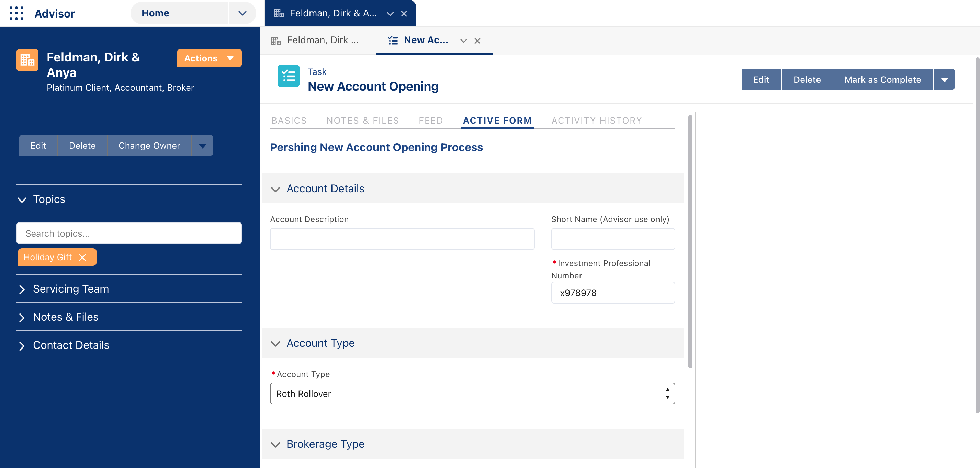Click the Search topics field
Image resolution: width=980 pixels, height=468 pixels.
coord(129,233)
